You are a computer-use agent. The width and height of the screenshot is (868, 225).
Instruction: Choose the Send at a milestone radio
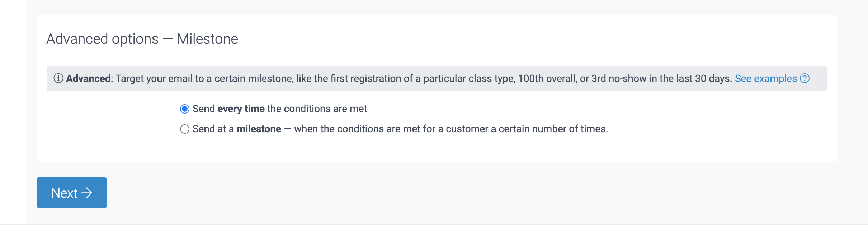click(185, 129)
